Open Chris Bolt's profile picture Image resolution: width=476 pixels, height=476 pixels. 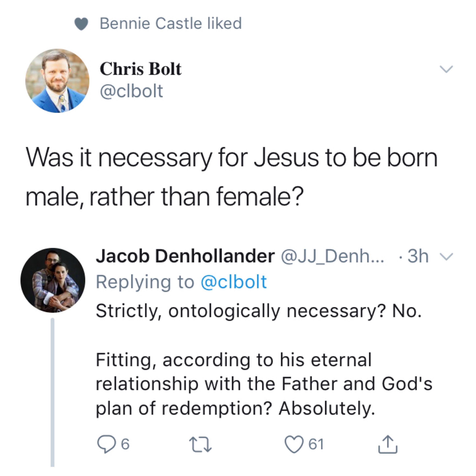pos(57,81)
